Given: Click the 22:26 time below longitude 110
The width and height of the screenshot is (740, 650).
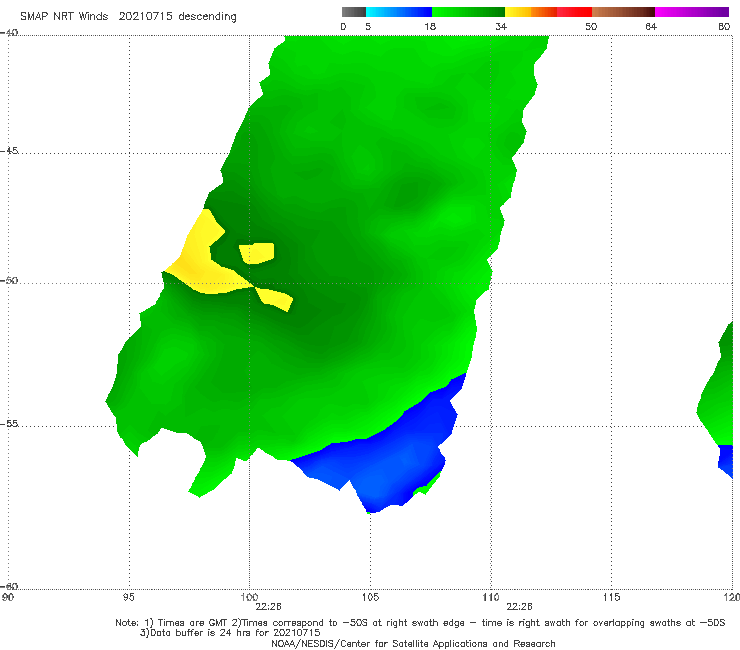Looking at the screenshot, I should click(519, 607).
